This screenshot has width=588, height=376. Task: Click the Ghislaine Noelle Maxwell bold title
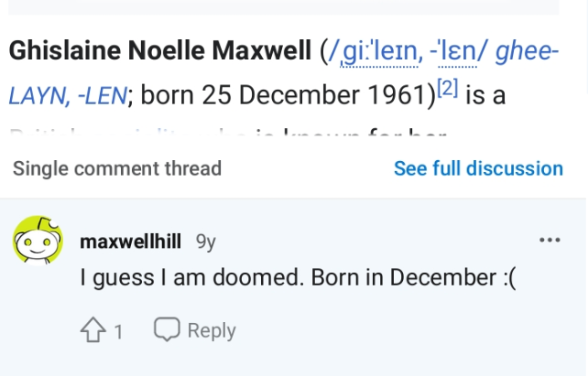click(x=160, y=50)
